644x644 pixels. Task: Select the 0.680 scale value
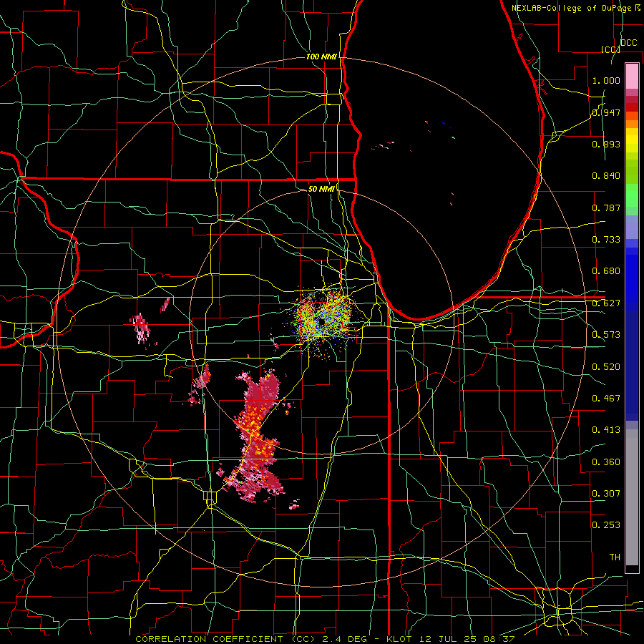[606, 271]
